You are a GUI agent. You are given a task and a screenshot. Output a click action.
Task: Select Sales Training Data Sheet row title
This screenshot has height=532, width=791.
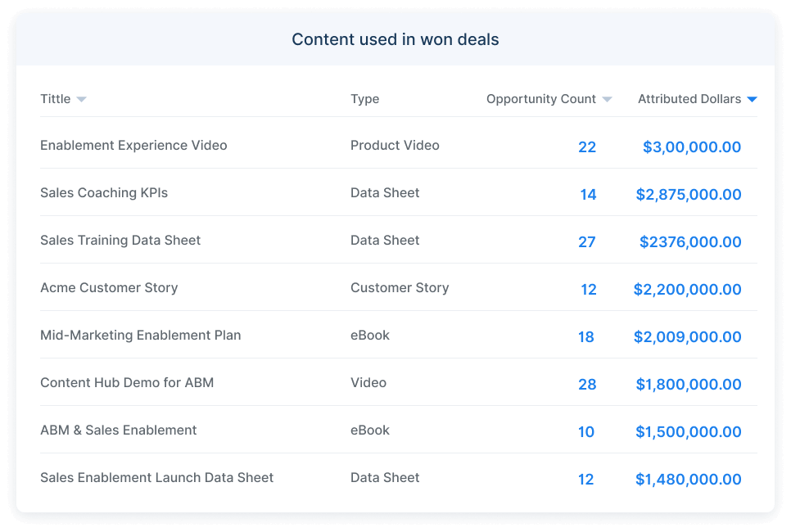(120, 241)
